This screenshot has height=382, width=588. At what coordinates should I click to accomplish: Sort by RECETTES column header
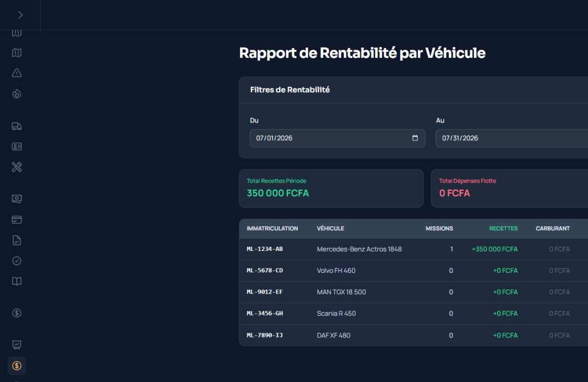point(503,228)
